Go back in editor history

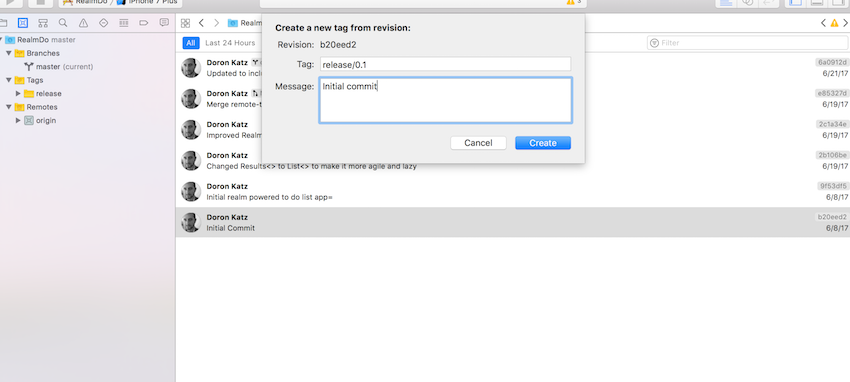[x=201, y=23]
